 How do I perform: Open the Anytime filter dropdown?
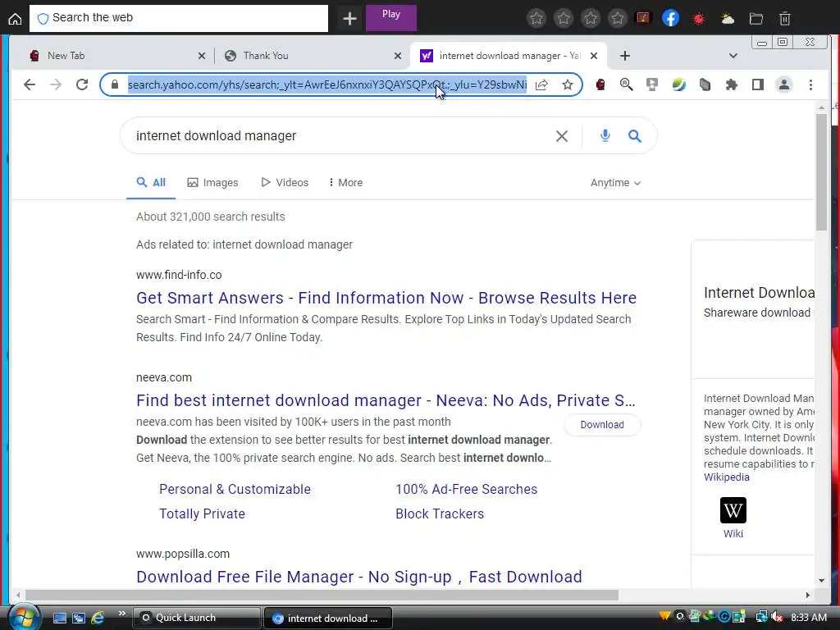coord(615,183)
